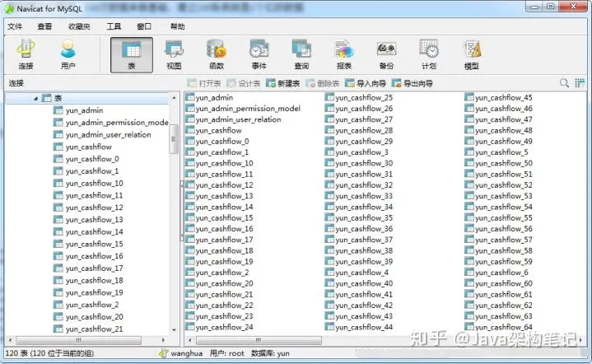This screenshot has height=364, width=592.
Task: Select yun_cashflow_25 in the object list
Action: (x=364, y=98)
